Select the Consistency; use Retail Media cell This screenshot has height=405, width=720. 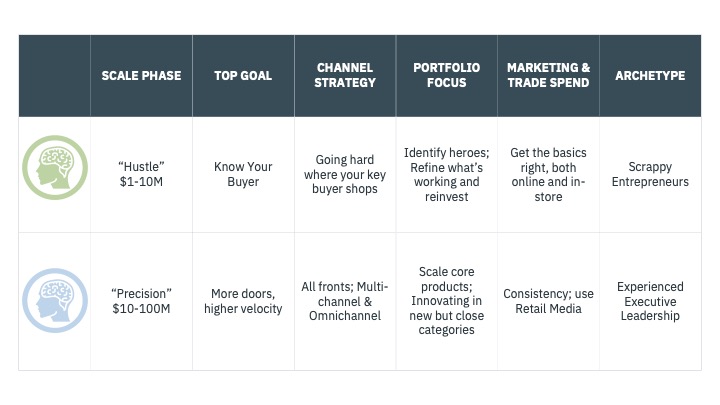pyautogui.click(x=548, y=301)
